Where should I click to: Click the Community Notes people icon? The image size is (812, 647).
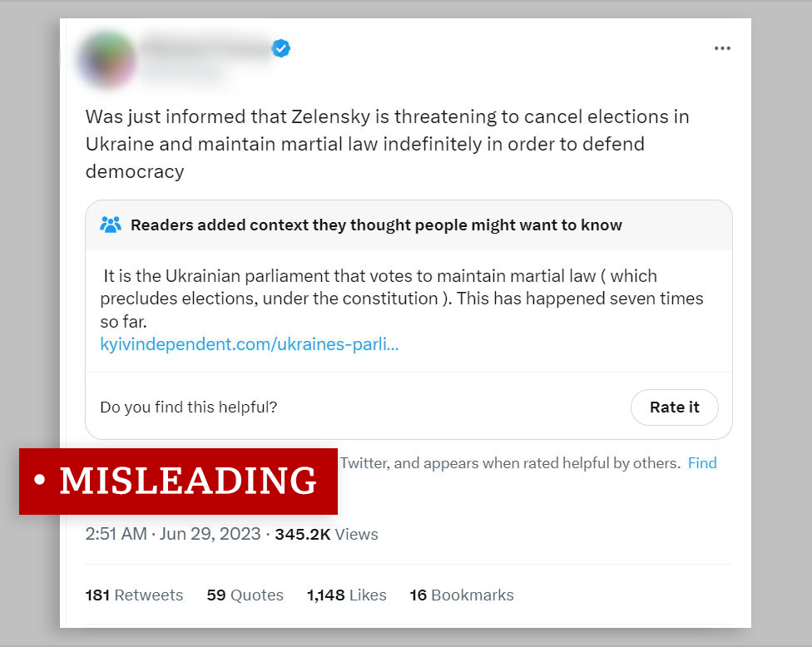coord(109,224)
